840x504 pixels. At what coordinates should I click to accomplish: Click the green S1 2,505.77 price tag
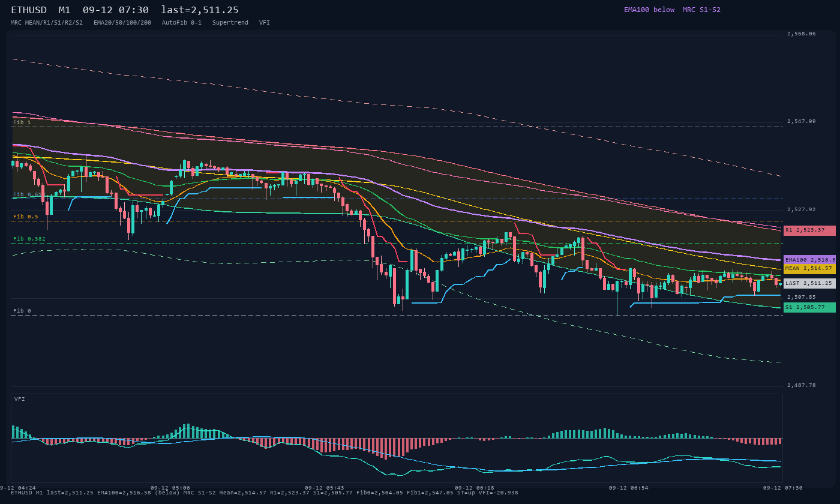(809, 307)
